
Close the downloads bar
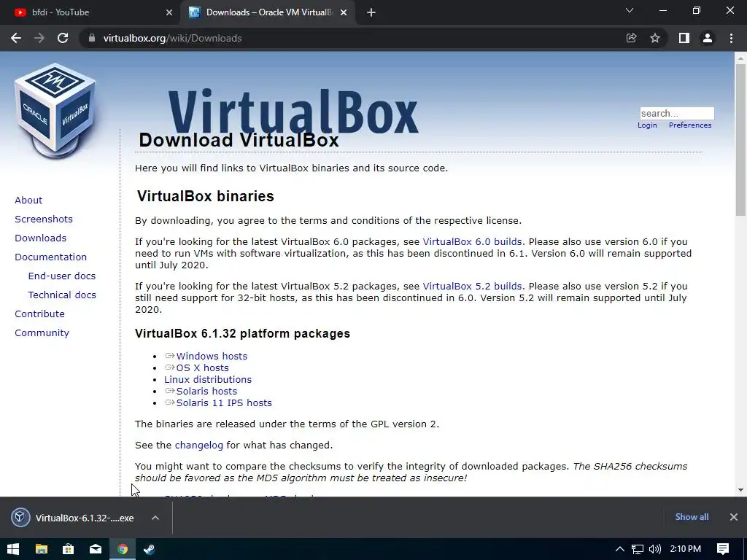pos(734,517)
